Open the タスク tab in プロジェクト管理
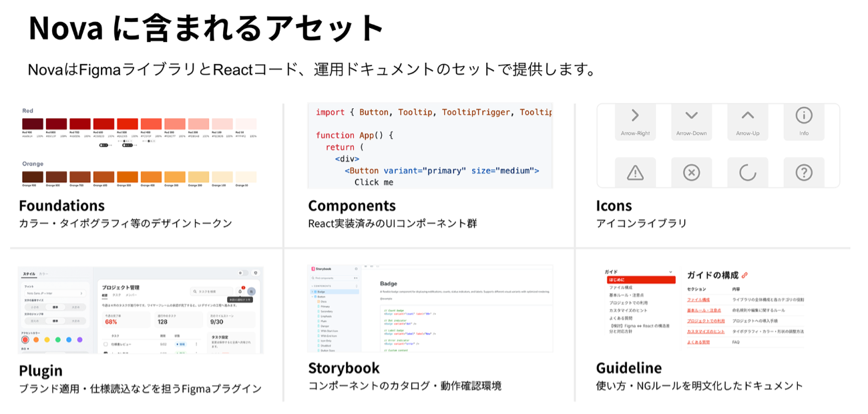868x414 pixels. (x=116, y=294)
